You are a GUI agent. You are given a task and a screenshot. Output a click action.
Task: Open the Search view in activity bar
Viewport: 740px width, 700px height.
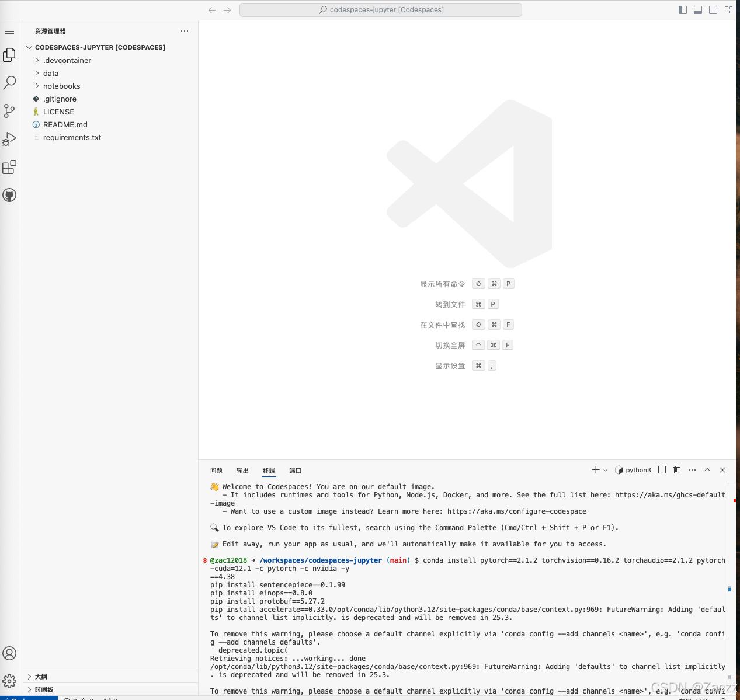tap(9, 82)
